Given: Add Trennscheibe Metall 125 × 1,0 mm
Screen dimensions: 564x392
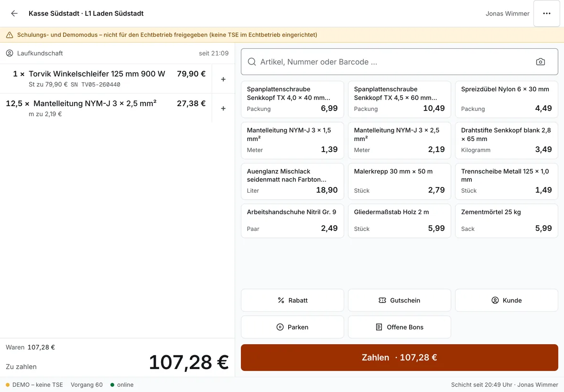Looking at the screenshot, I should 507,181.
